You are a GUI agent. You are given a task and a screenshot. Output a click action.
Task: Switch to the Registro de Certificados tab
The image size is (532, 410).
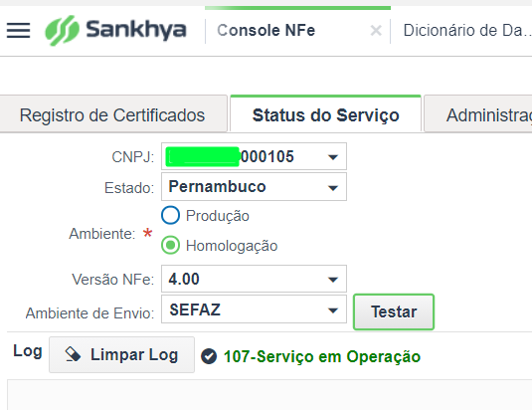pos(113,114)
